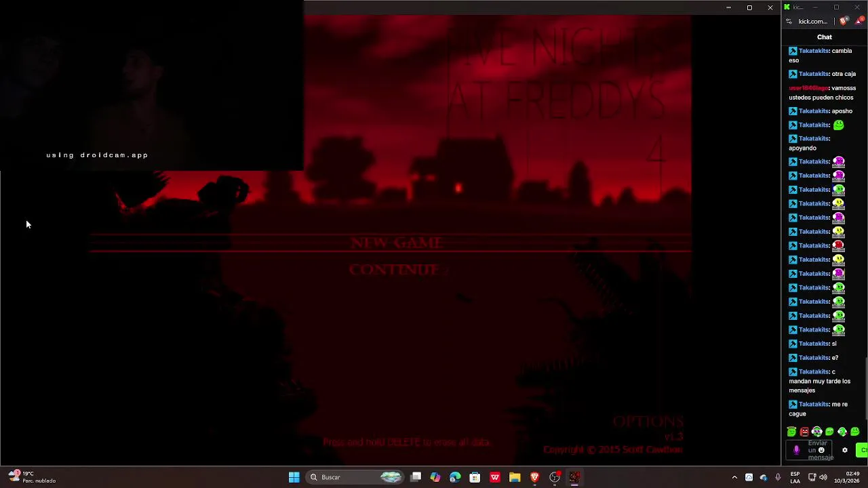Select CONTINUE on the game menu
This screenshot has width=868, height=488.
click(394, 269)
